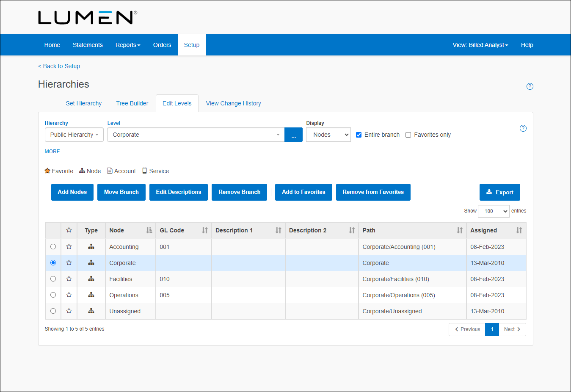The image size is (571, 392).
Task: Click the star column header icon
Action: point(69,230)
